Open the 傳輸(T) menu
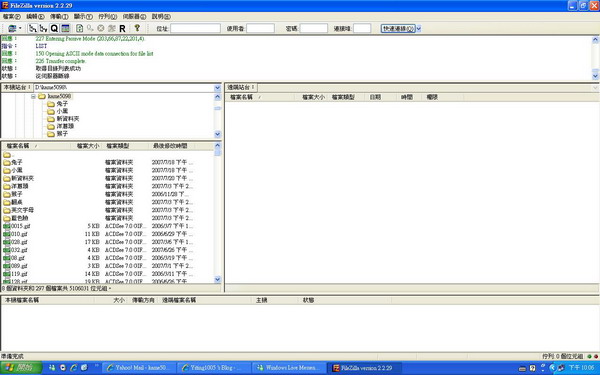The width and height of the screenshot is (600, 375). point(59,16)
